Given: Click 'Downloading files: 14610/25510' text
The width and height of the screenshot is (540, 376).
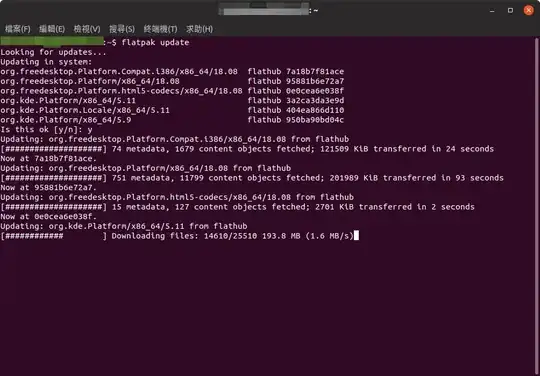Looking at the screenshot, I should 184,236.
